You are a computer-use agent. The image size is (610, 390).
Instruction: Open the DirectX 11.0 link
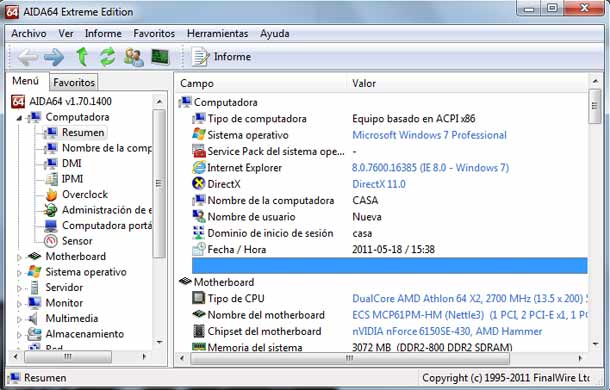point(379,184)
